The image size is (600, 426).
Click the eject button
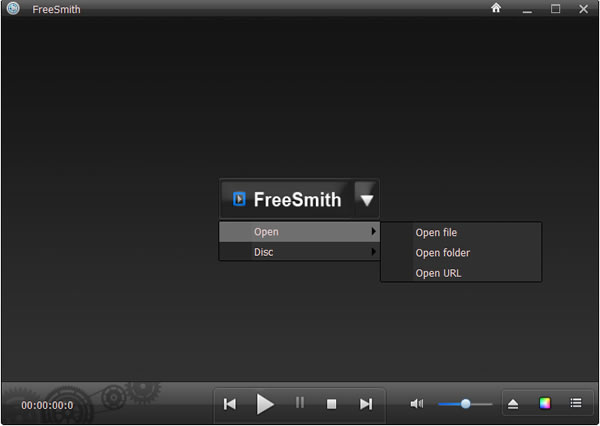[x=513, y=404]
